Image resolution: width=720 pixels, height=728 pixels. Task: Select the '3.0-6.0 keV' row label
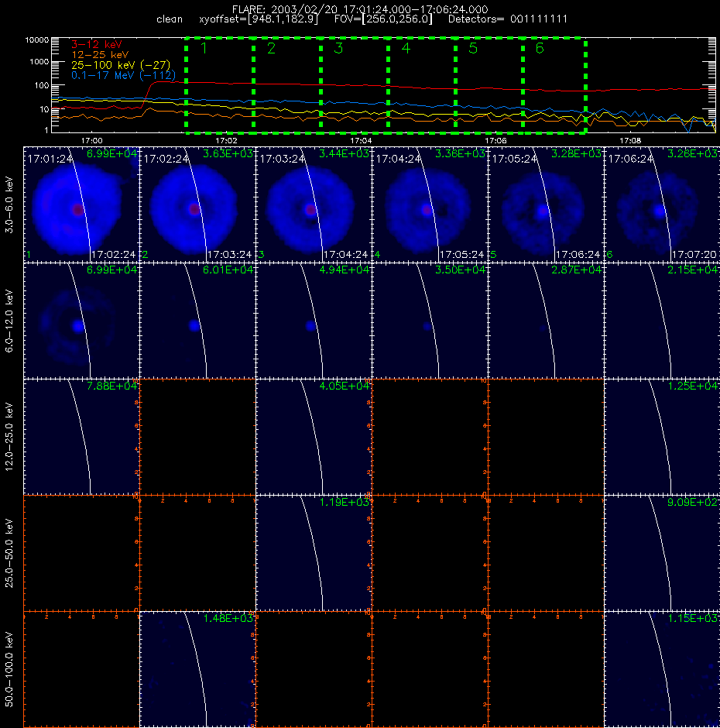tap(9, 204)
